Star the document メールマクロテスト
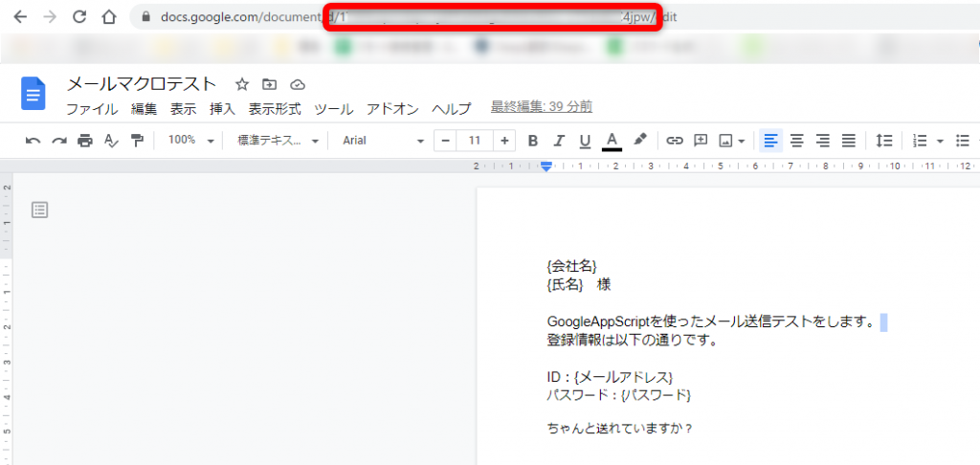The width and height of the screenshot is (980, 465). [x=242, y=84]
